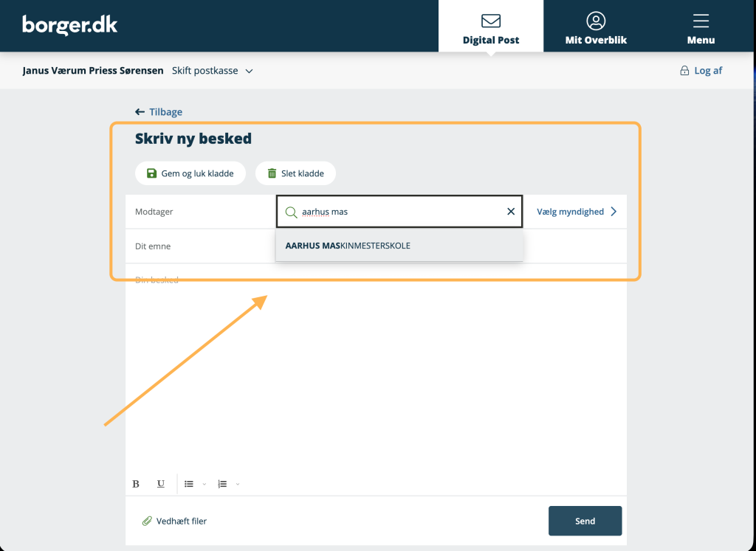Open numbered list style dropdown arrow
Viewport: 756px width, 551px height.
click(238, 484)
